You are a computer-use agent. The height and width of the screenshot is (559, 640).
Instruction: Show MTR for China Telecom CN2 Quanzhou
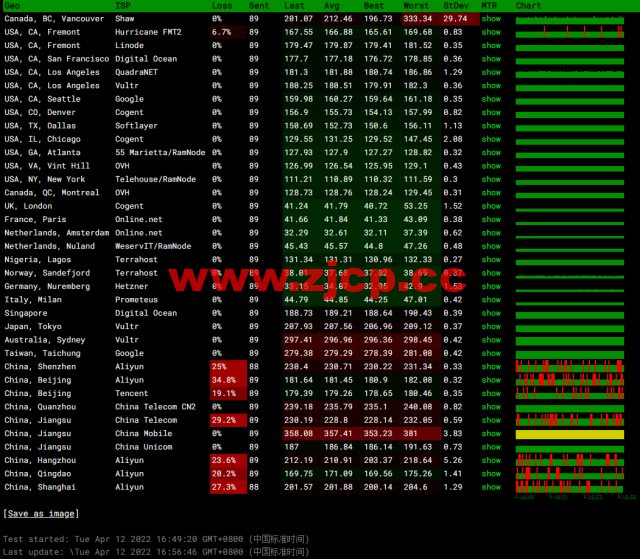491,407
